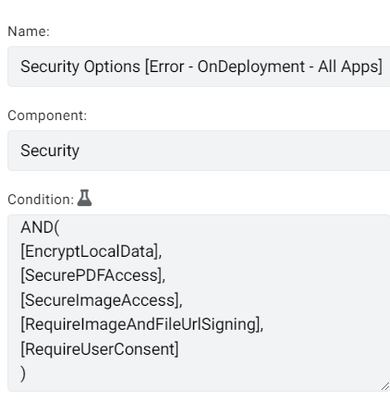Place cursor on [SecurePDFAccess] line
Image resolution: width=390 pixels, height=400 pixels.
pyautogui.click(x=93, y=276)
